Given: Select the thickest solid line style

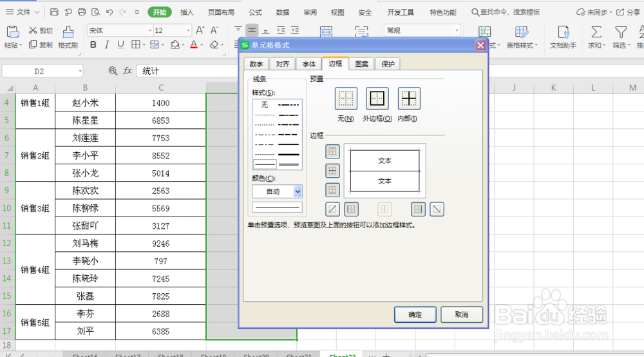Looking at the screenshot, I should click(289, 155).
